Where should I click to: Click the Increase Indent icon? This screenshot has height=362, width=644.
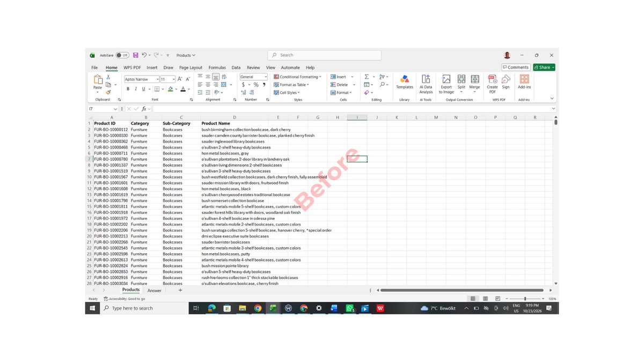208,92
